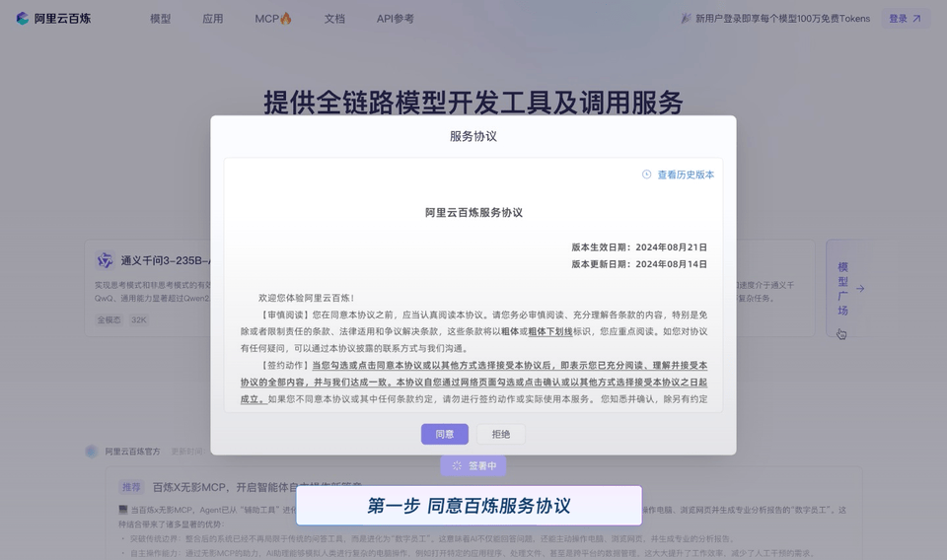Click the 新用户登录即享 free Tokens banner
Viewport: 947px width, 560px height.
[x=775, y=19]
